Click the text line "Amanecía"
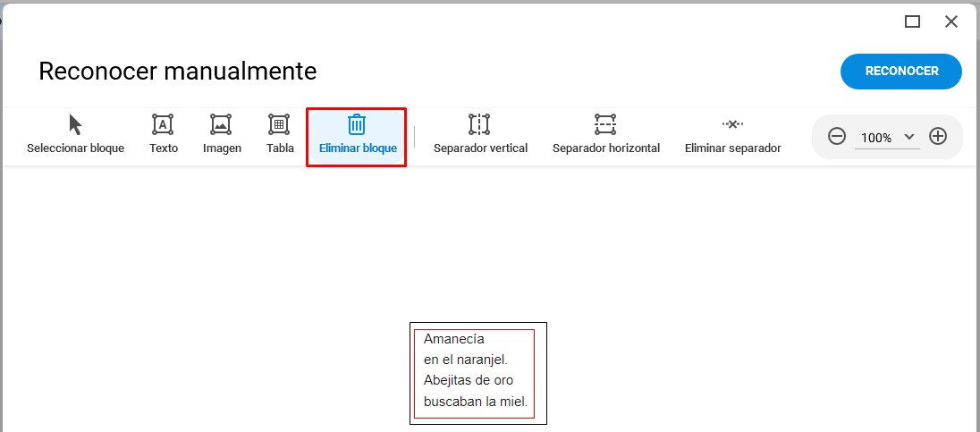Screen dimensions: 980x432 [x=453, y=339]
